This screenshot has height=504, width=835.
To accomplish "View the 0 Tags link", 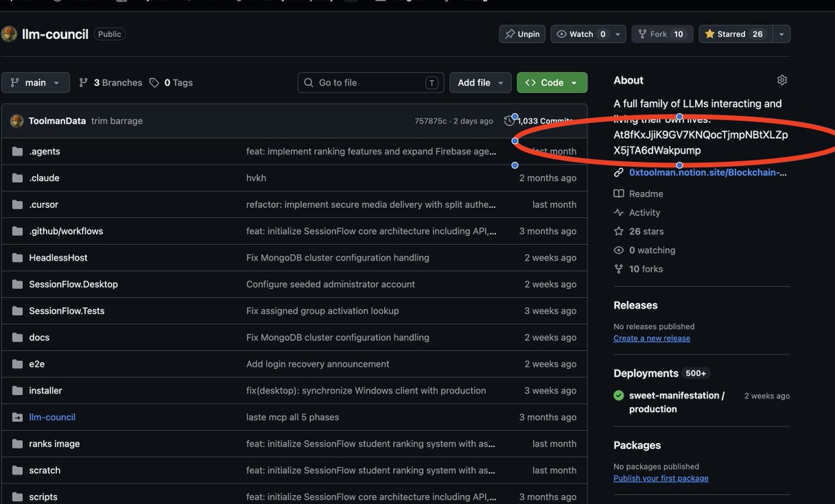I will pyautogui.click(x=171, y=83).
